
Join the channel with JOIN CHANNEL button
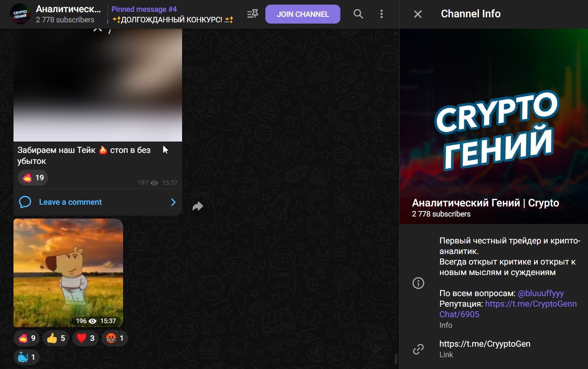click(x=303, y=14)
